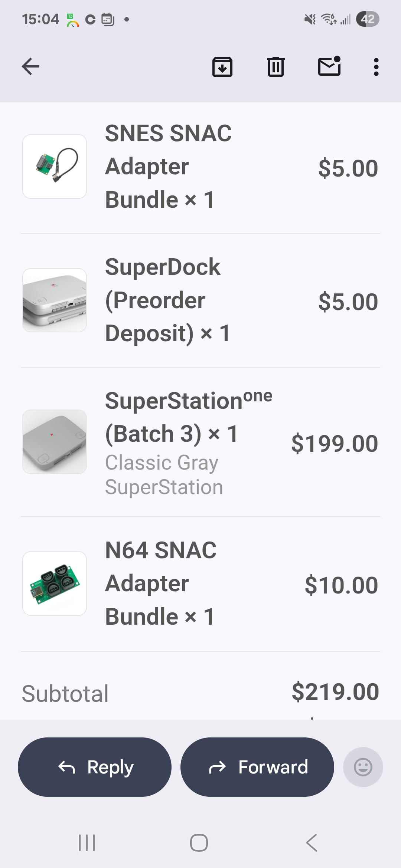This screenshot has width=401, height=868.
Task: Delete email with trash icon
Action: [x=276, y=67]
